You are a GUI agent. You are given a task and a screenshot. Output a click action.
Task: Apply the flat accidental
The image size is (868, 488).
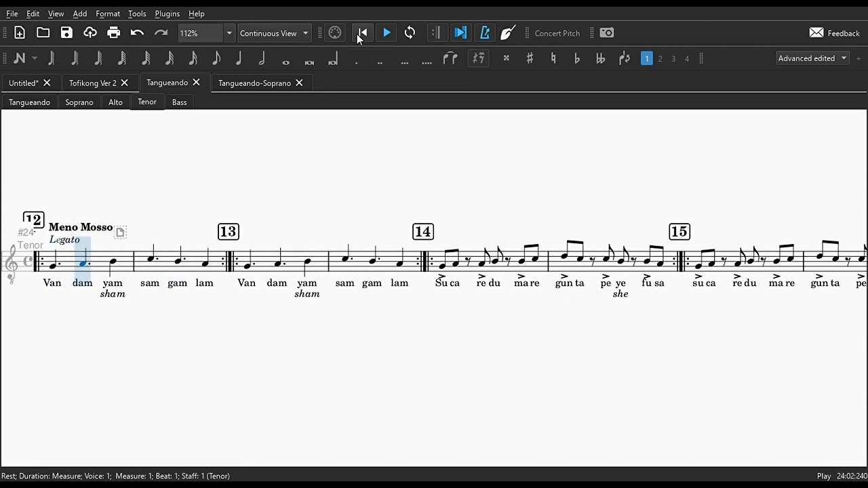(x=577, y=59)
